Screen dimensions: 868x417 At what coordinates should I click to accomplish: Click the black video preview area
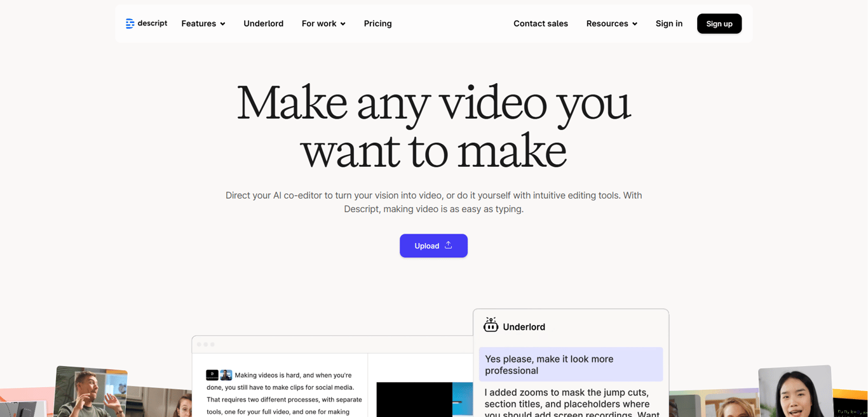coord(414,399)
